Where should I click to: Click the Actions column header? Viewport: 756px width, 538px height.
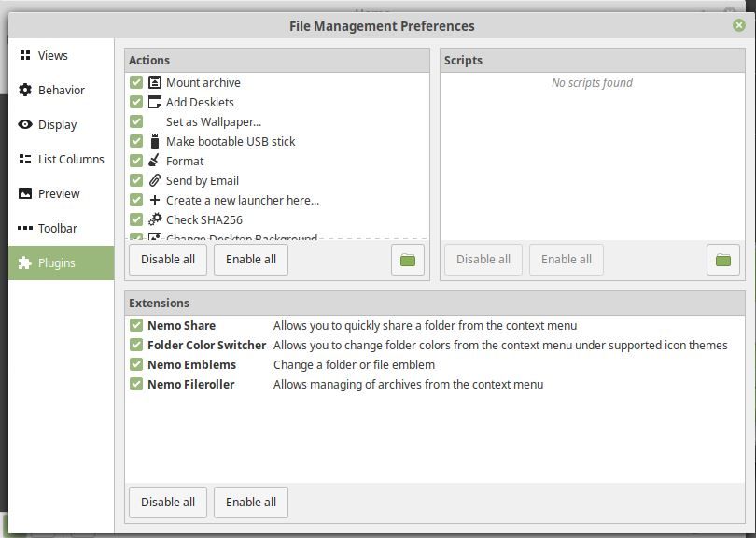click(x=277, y=61)
